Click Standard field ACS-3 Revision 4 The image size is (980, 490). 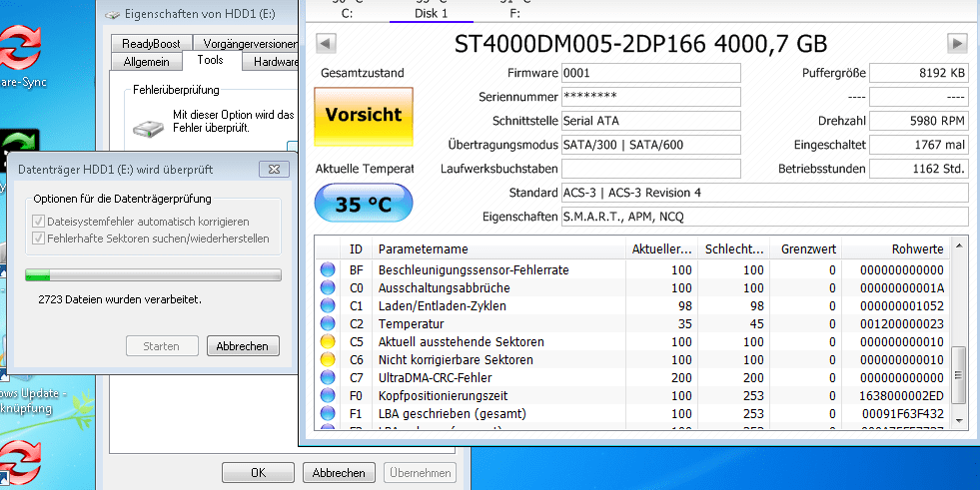pos(764,193)
